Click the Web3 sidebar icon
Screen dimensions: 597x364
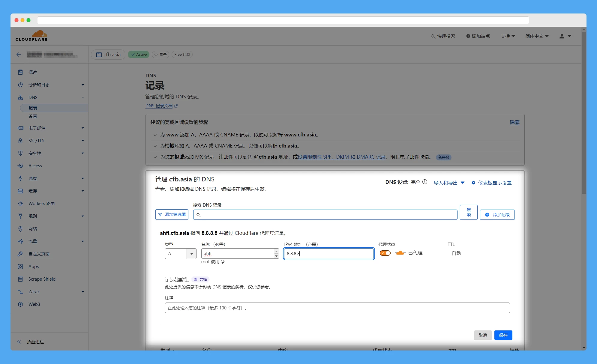(x=20, y=304)
